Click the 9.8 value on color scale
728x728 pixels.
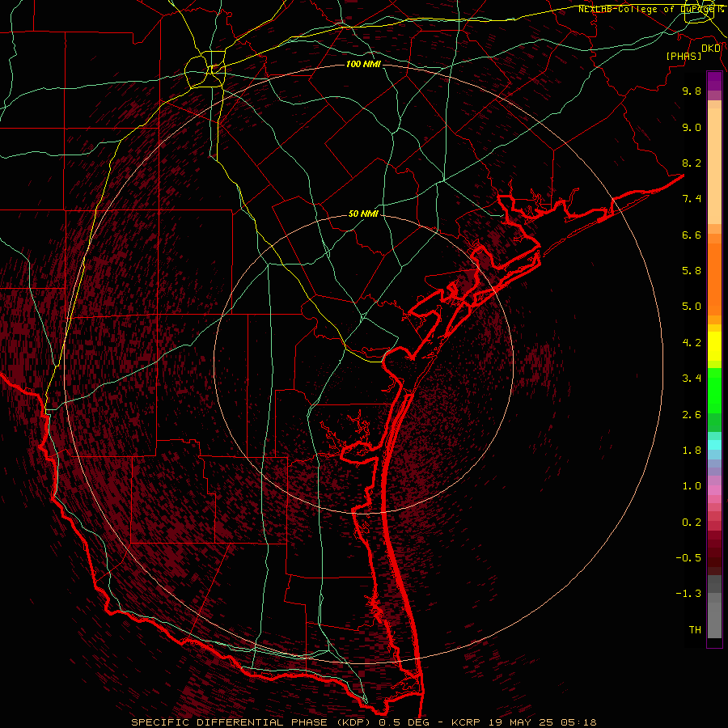click(x=692, y=91)
